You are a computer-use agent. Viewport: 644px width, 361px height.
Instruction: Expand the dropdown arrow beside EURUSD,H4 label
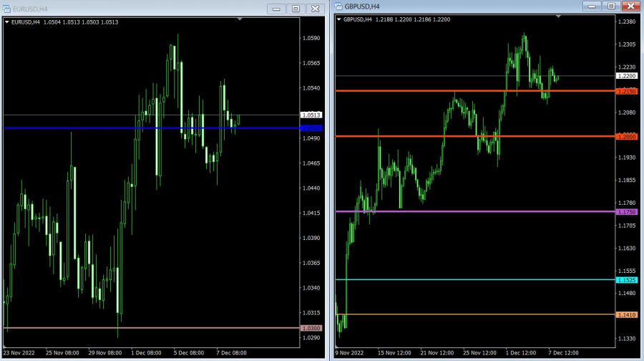7,22
